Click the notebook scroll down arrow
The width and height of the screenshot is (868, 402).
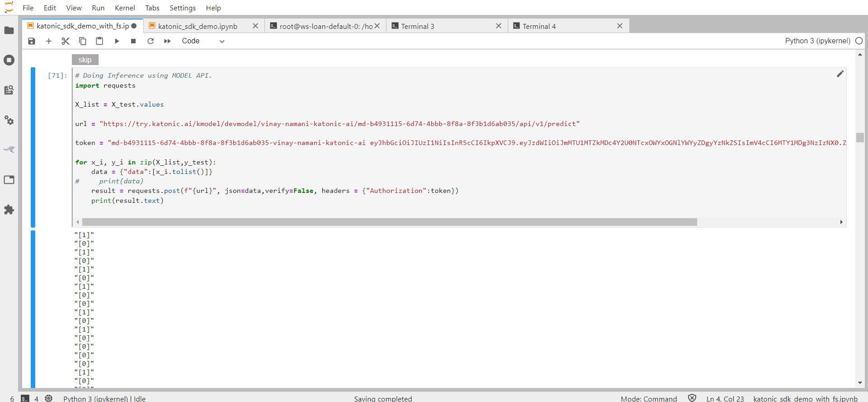click(860, 383)
